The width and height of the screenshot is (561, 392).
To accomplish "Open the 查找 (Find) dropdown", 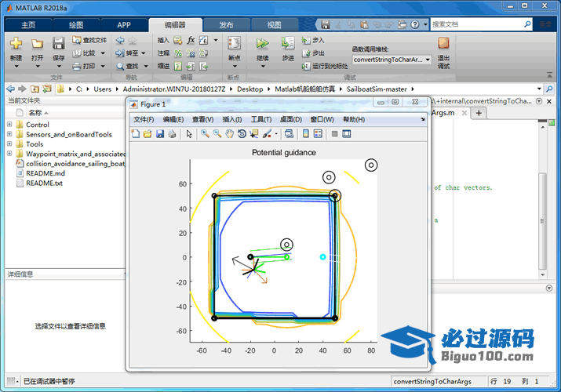I will pyautogui.click(x=146, y=66).
